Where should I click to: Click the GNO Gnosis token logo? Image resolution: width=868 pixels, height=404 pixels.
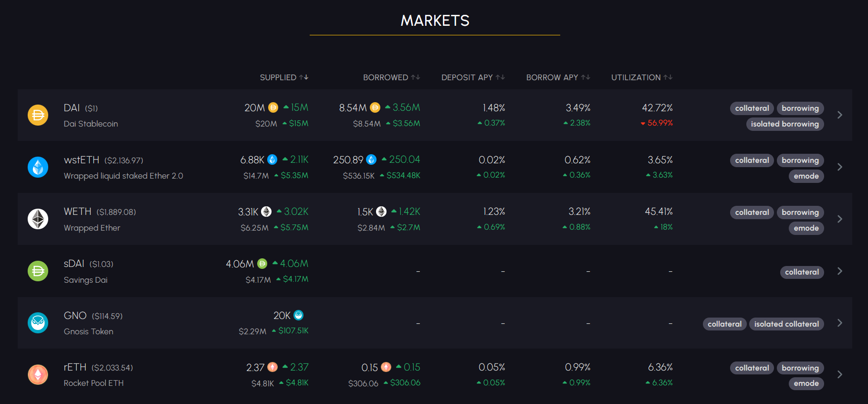(38, 323)
